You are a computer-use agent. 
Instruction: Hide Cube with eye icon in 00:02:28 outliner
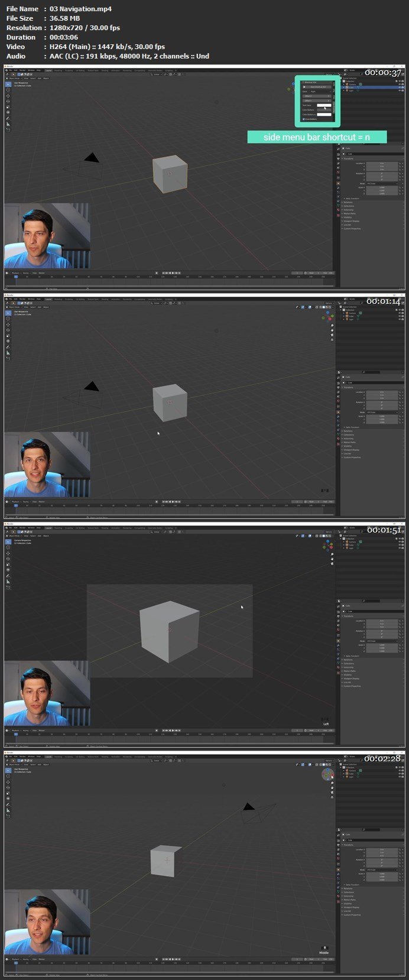click(x=400, y=774)
